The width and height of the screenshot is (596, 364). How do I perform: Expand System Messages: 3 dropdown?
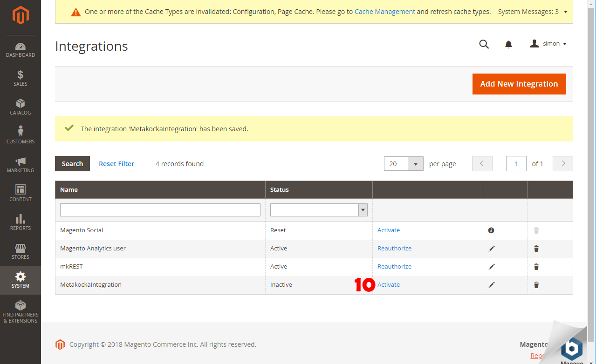(533, 12)
